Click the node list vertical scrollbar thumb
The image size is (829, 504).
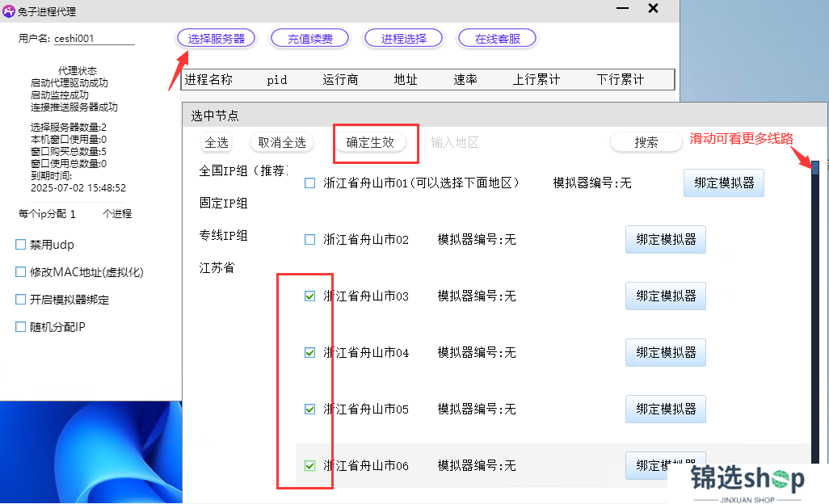point(815,167)
